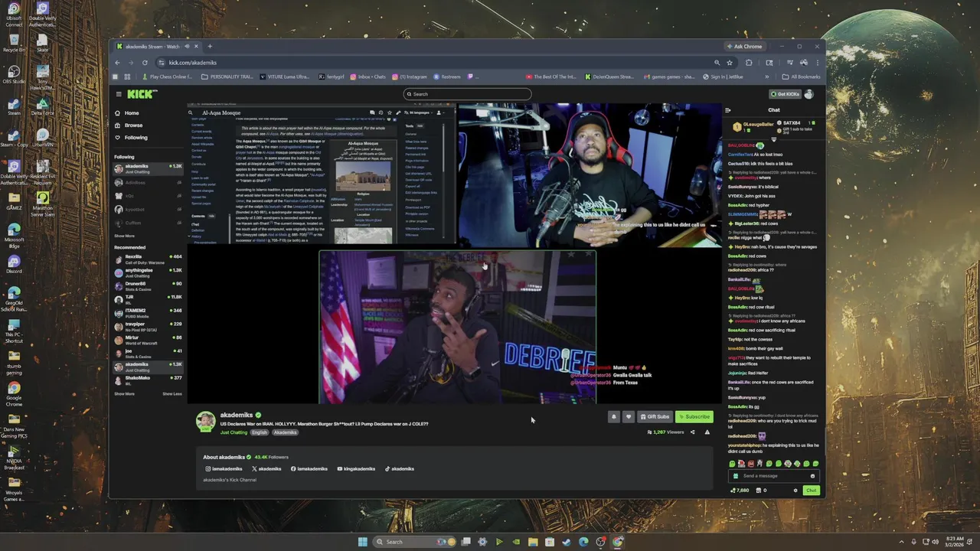
Task: Open the Windows Start menu
Action: (x=363, y=542)
